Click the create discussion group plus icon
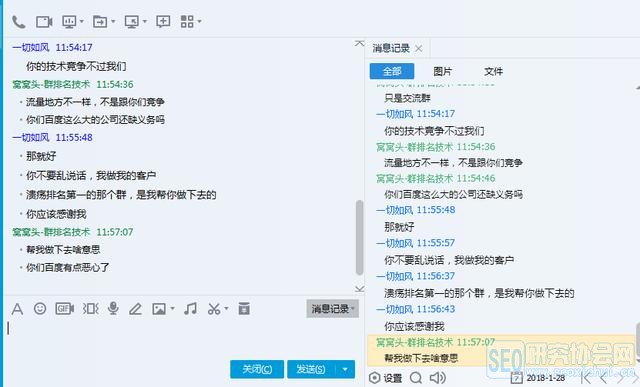The image size is (640, 387). (163, 21)
